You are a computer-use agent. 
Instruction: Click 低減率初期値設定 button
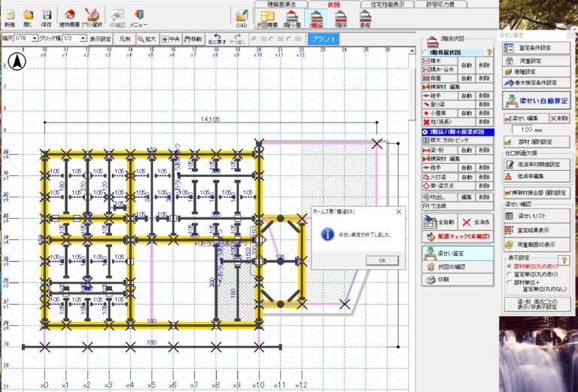(x=537, y=164)
